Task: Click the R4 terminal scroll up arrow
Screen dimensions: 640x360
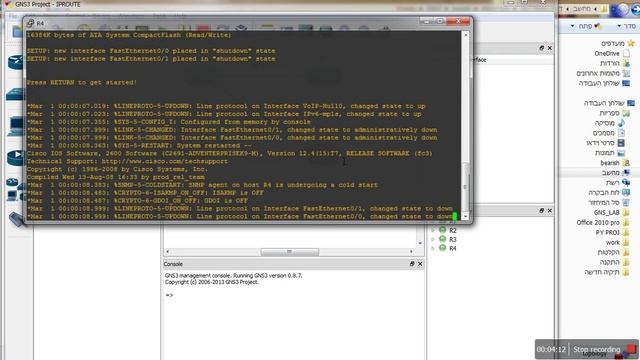Action: [465, 35]
